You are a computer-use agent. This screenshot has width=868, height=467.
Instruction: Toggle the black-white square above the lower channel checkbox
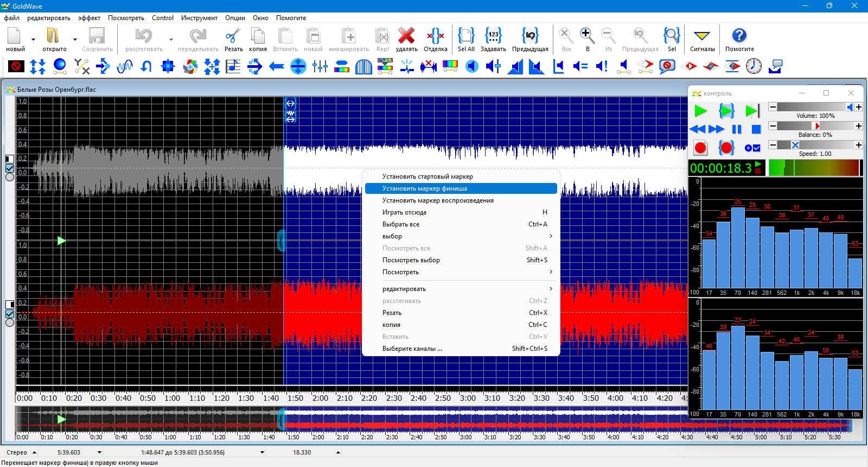click(x=10, y=305)
